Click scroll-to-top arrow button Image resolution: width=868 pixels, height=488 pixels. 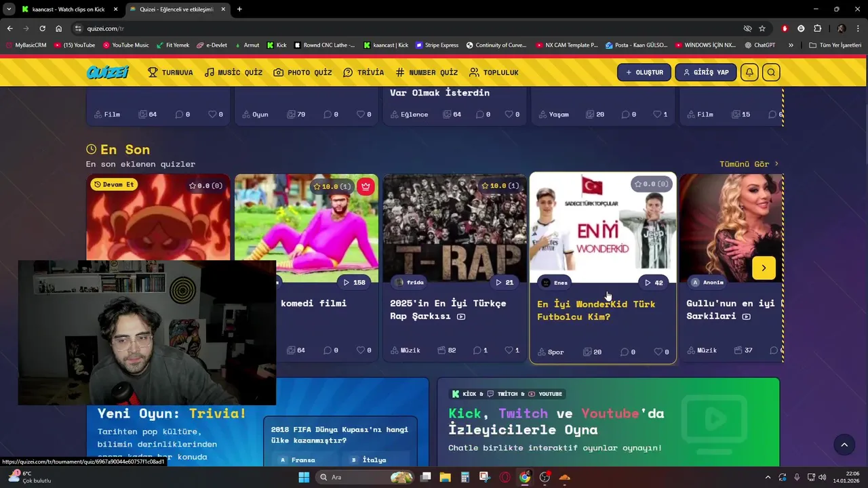pyautogui.click(x=844, y=445)
